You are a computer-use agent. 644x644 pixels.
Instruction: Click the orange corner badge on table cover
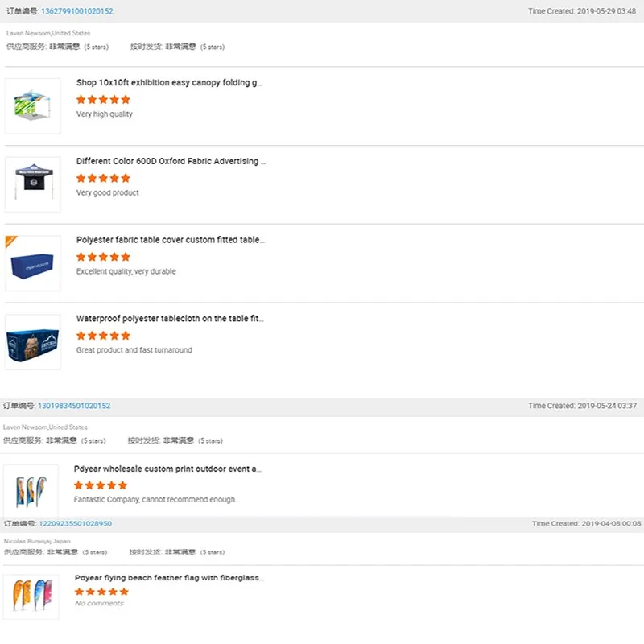pos(10,241)
